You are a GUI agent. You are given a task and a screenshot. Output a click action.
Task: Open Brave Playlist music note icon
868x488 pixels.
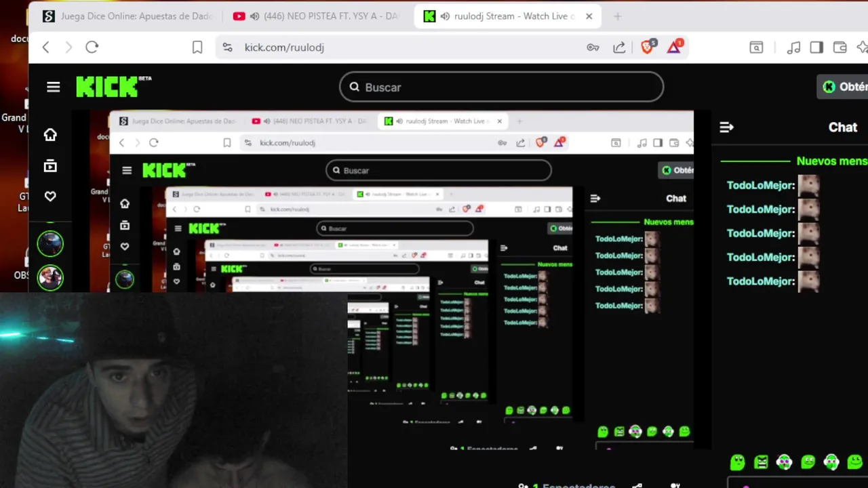(x=793, y=47)
